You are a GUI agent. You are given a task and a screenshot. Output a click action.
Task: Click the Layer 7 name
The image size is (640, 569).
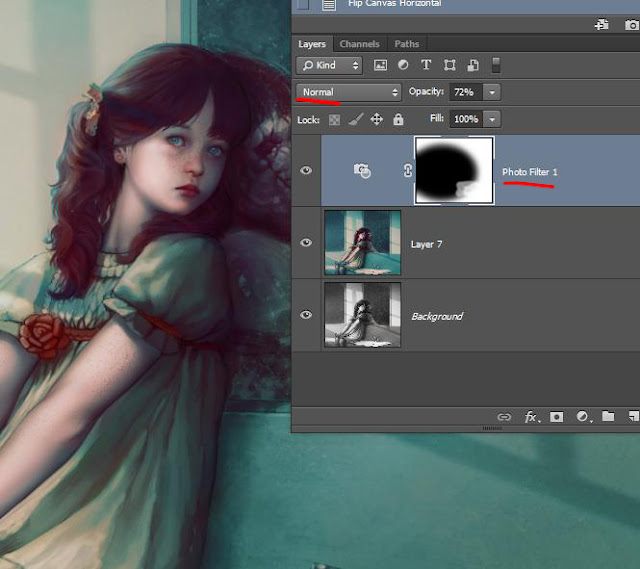coord(426,244)
